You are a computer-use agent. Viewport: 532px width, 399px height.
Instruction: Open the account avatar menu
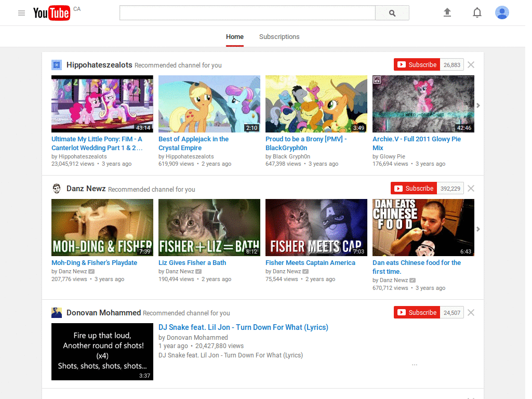pos(502,12)
